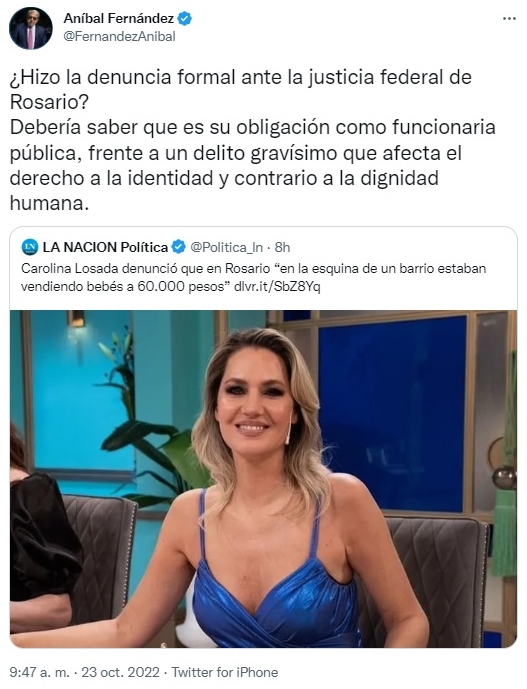Viewport: 527px width, 689px height.
Task: Open the @Politica_ln handle
Action: pyautogui.click(x=226, y=247)
